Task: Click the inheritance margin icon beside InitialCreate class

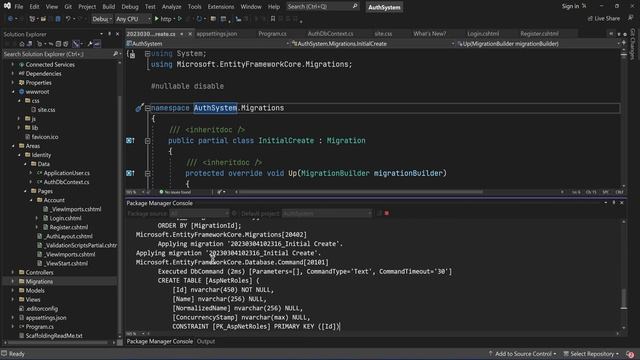Action: click(130, 140)
